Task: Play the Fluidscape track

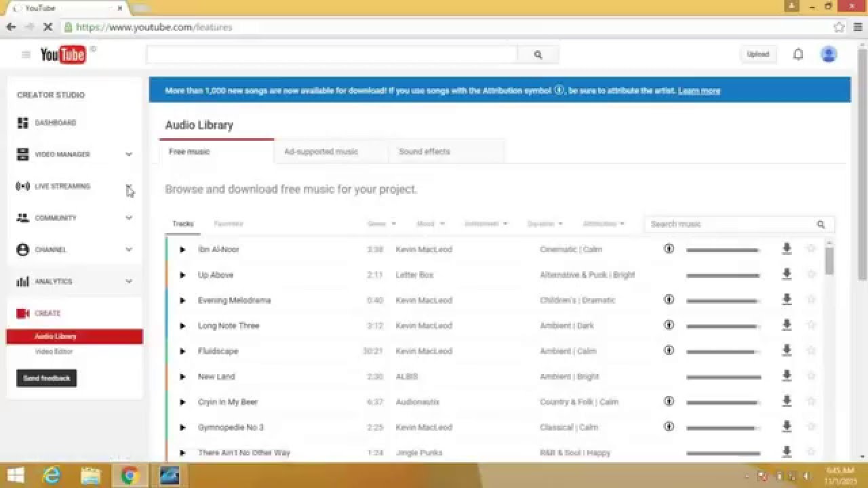Action: (x=182, y=351)
